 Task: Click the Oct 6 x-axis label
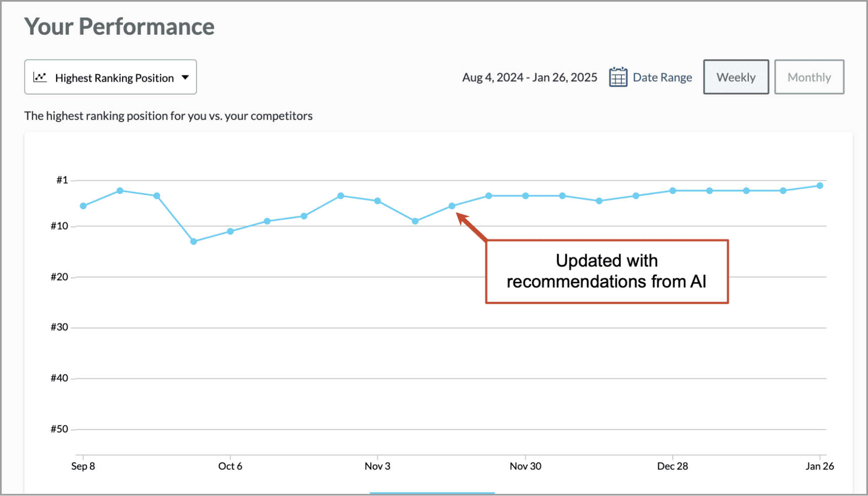[x=230, y=466]
